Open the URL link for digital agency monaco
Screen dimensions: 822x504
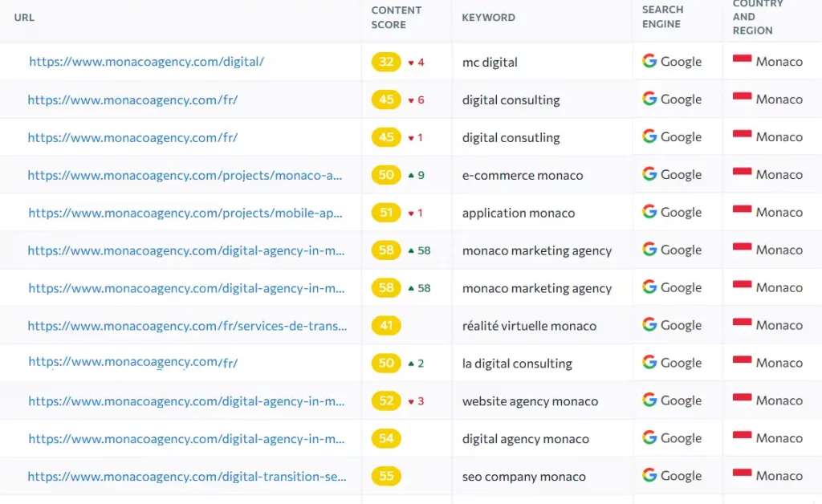pyautogui.click(x=186, y=438)
